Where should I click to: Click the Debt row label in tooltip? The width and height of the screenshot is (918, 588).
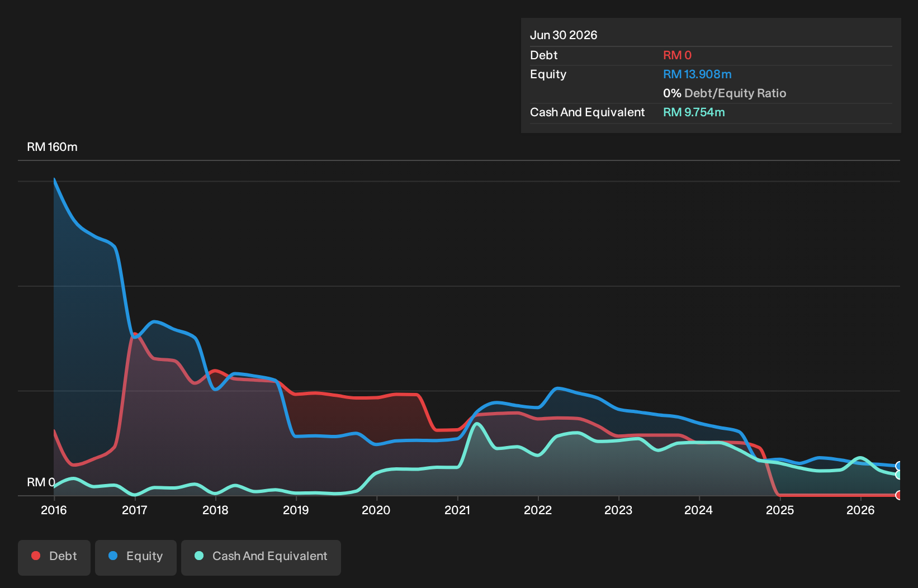[x=544, y=55]
